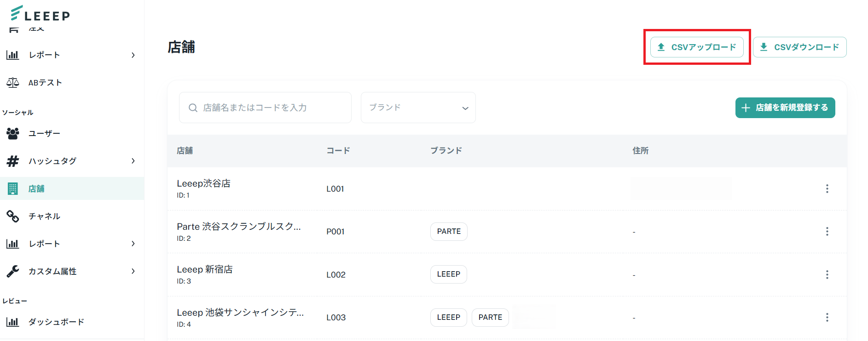868x341 pixels.
Task: Click the カスタム属性 wrench icon
Action: 13,271
